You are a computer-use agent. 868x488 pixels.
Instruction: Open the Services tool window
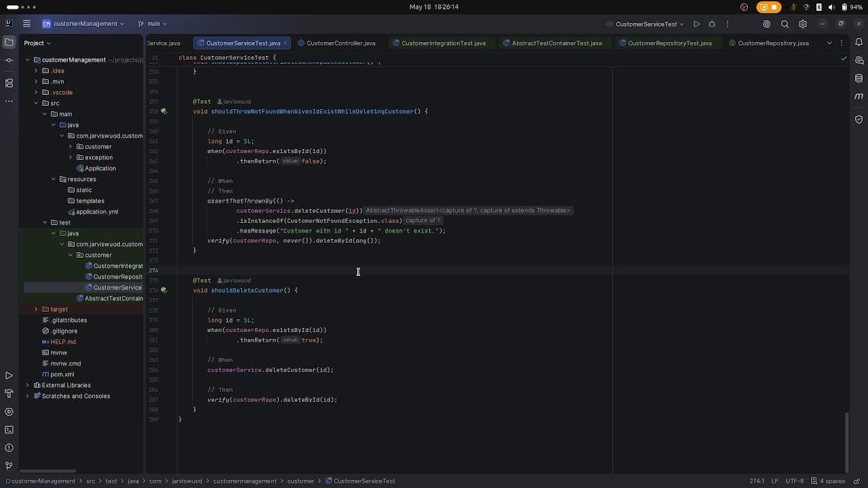9,411
